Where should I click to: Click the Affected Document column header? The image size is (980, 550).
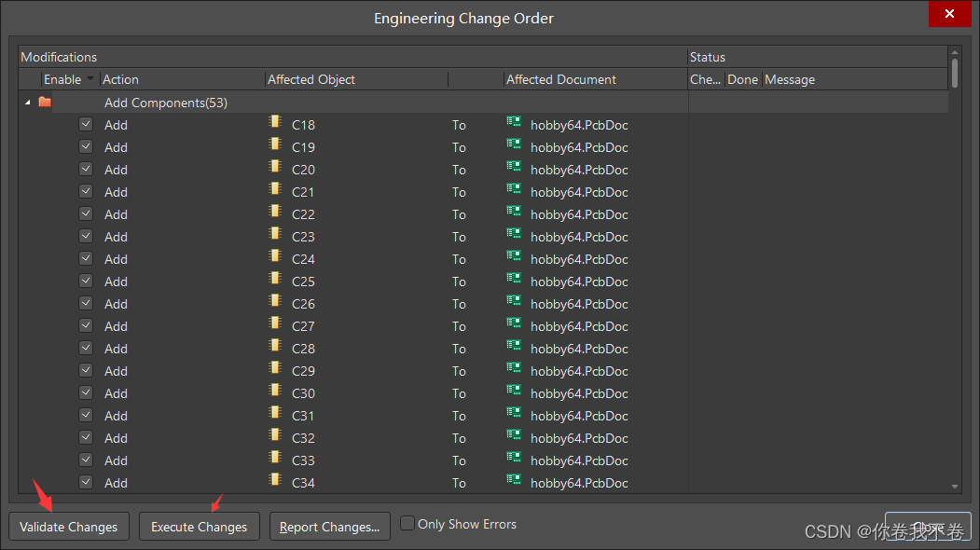561,80
